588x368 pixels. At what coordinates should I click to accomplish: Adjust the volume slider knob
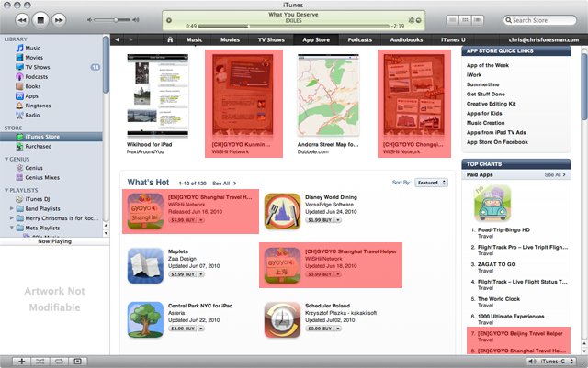point(117,20)
